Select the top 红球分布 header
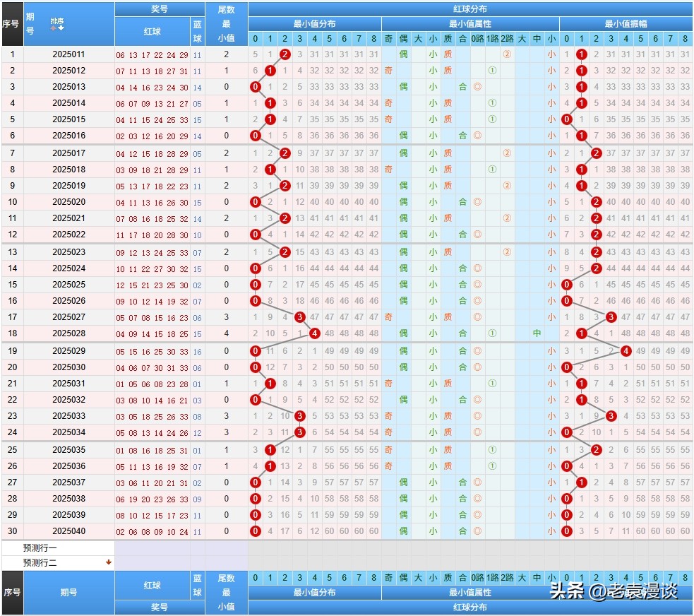The height and width of the screenshot is (616, 694). (x=469, y=9)
